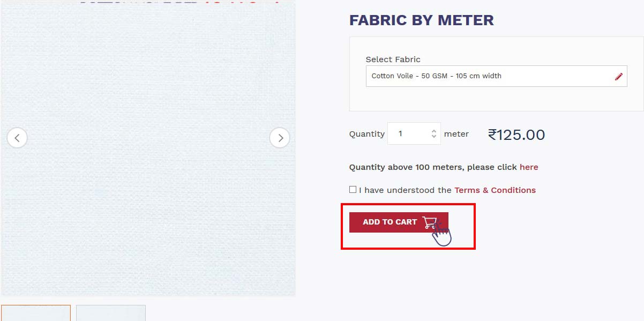This screenshot has width=644, height=321.
Task: Click the 'Select Fabric' label
Action: pyautogui.click(x=393, y=59)
